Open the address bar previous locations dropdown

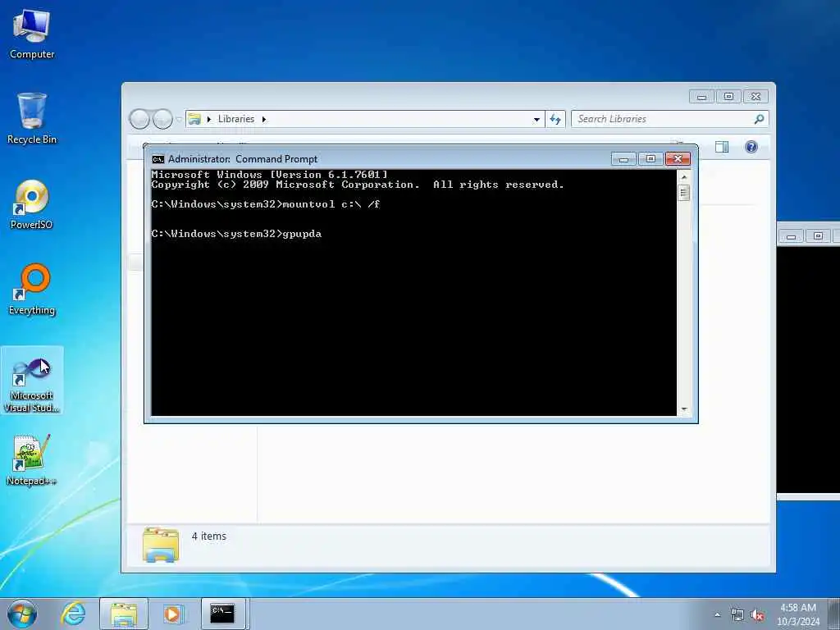click(536, 120)
